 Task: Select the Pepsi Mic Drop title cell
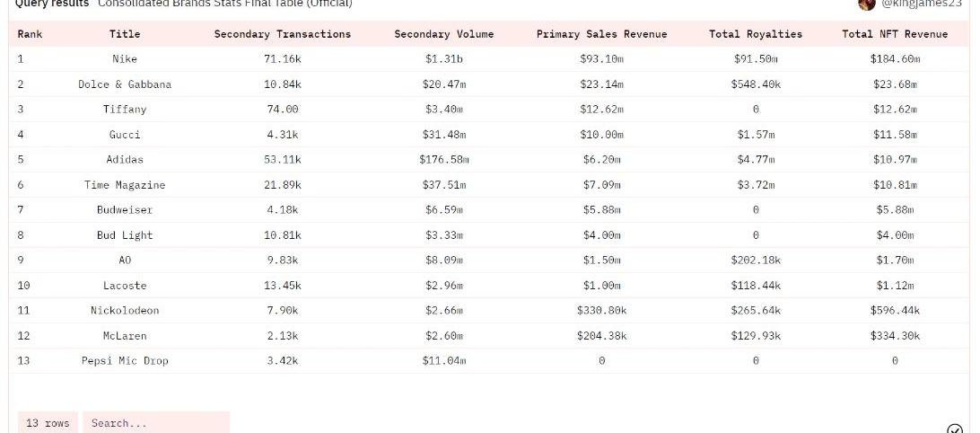click(x=125, y=360)
